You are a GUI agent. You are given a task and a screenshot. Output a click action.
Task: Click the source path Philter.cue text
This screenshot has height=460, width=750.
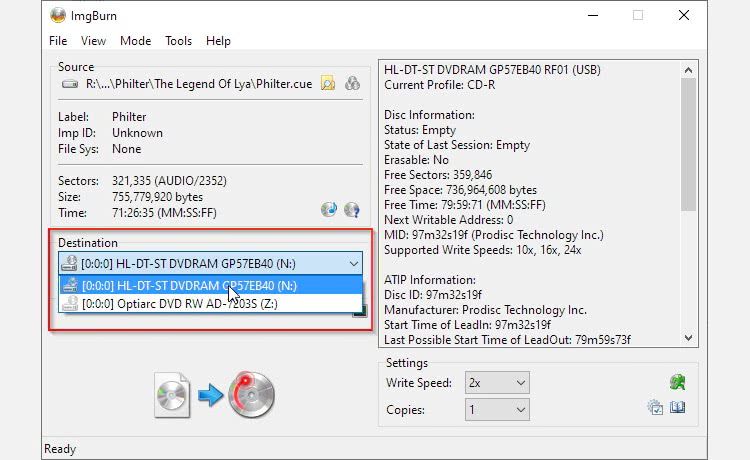pos(199,84)
